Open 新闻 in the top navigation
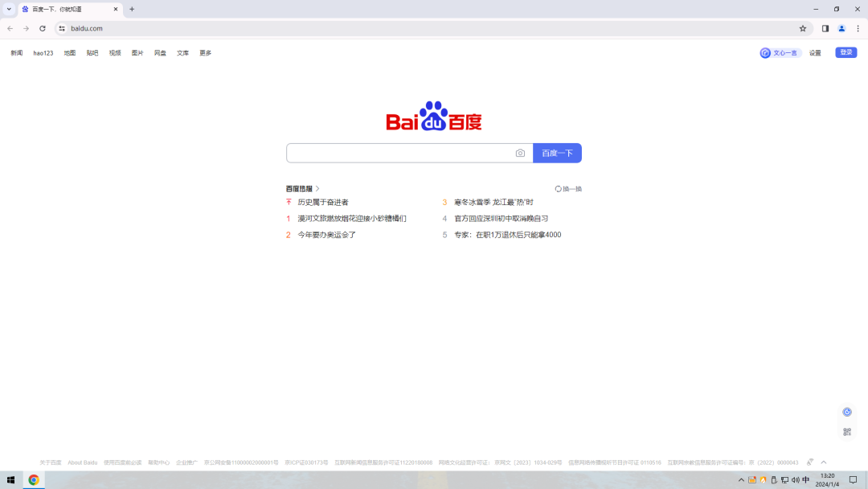The height and width of the screenshot is (489, 868). 17,53
